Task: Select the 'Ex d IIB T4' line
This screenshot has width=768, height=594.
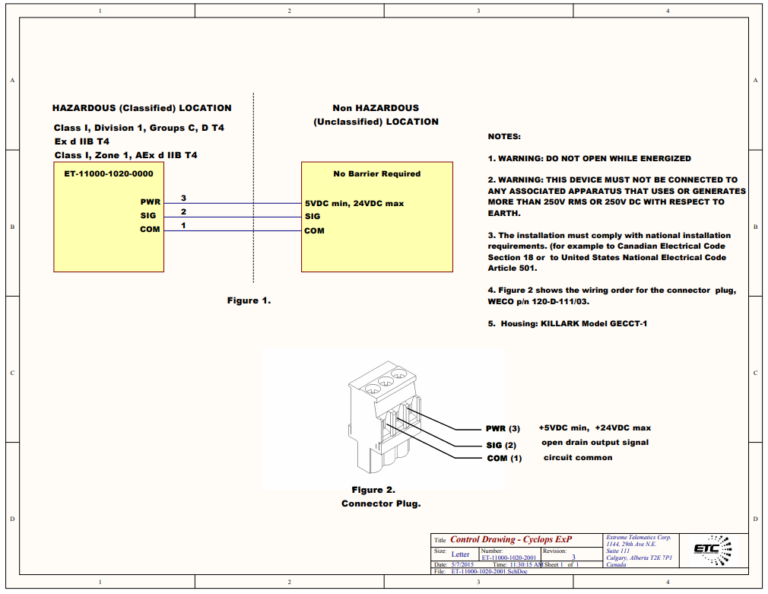Action: tap(82, 142)
